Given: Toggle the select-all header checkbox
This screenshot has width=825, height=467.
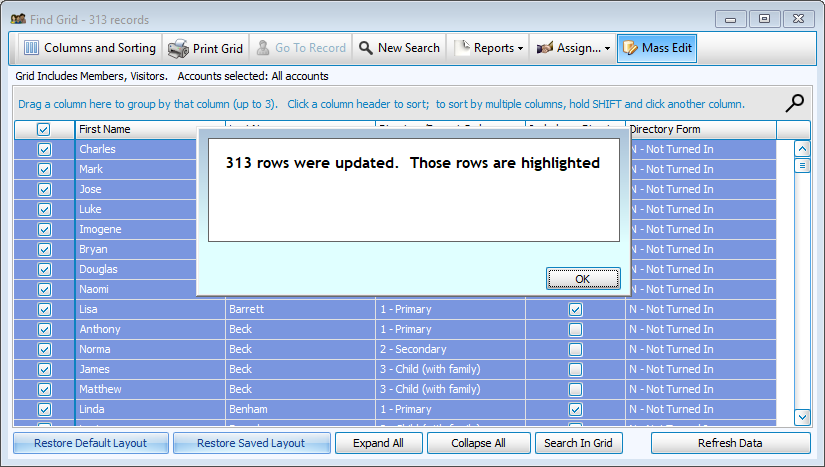Looking at the screenshot, I should click(44, 129).
